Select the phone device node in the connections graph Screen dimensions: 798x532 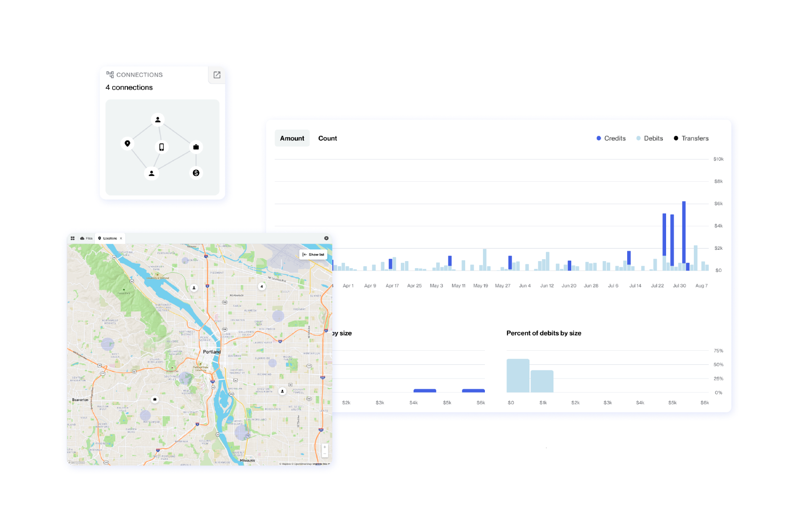161,147
